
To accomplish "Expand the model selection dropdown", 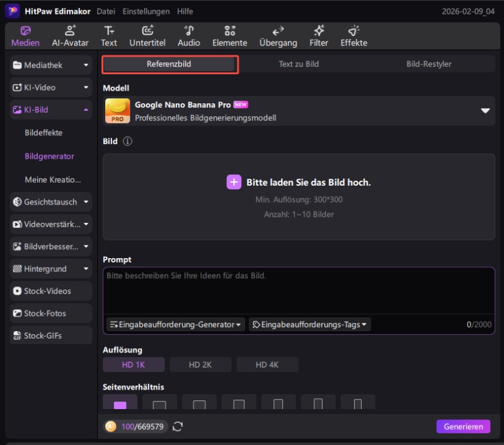I will (x=485, y=111).
